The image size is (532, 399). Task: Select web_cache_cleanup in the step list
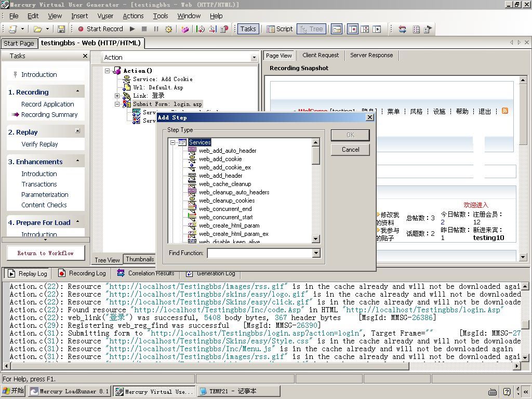pos(225,184)
